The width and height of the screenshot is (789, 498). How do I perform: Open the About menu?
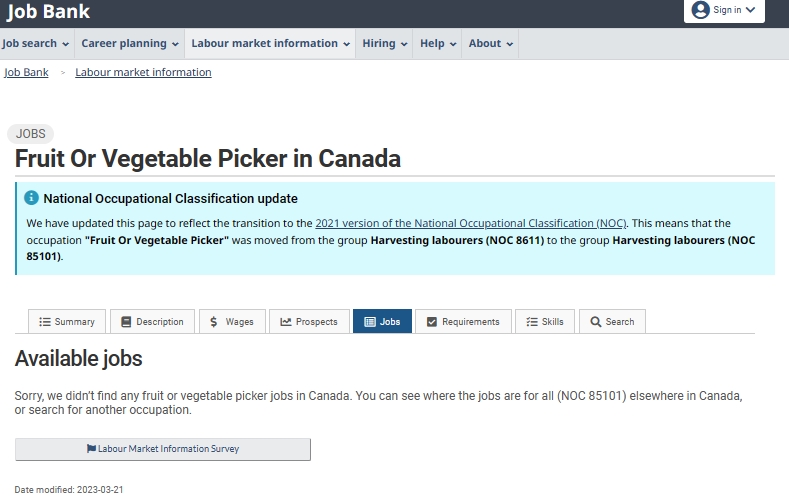point(491,44)
